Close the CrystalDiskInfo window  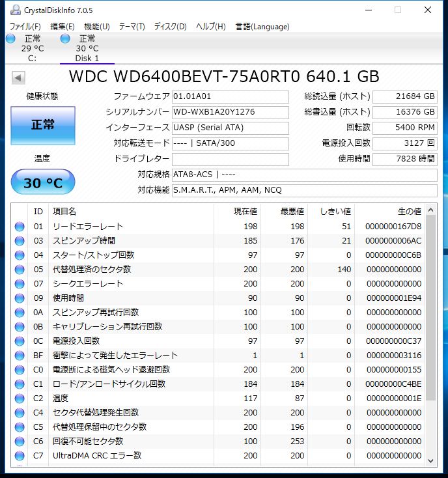click(x=428, y=10)
